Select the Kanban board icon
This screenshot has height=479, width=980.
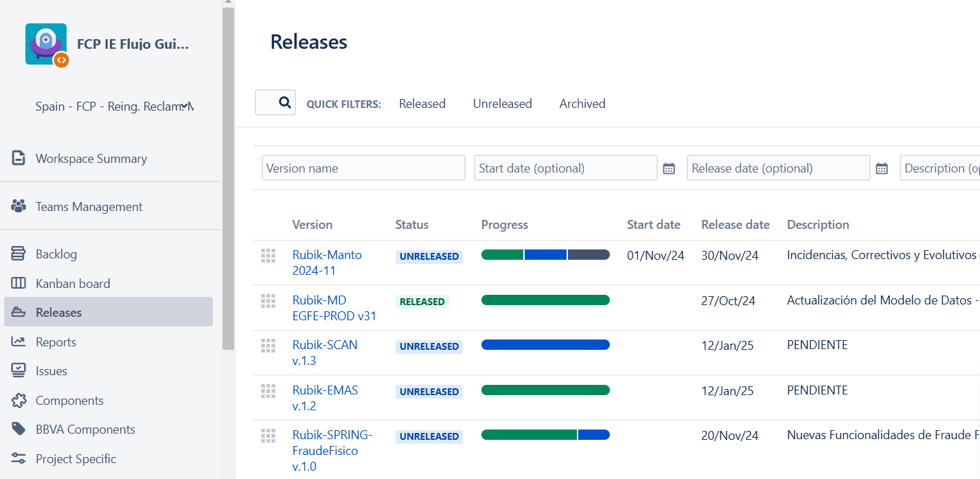(x=19, y=283)
